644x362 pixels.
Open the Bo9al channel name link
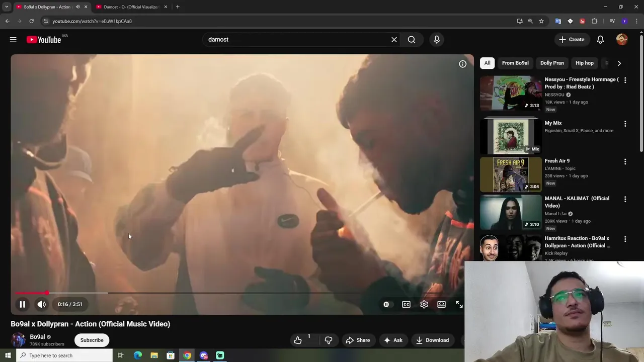click(x=37, y=337)
